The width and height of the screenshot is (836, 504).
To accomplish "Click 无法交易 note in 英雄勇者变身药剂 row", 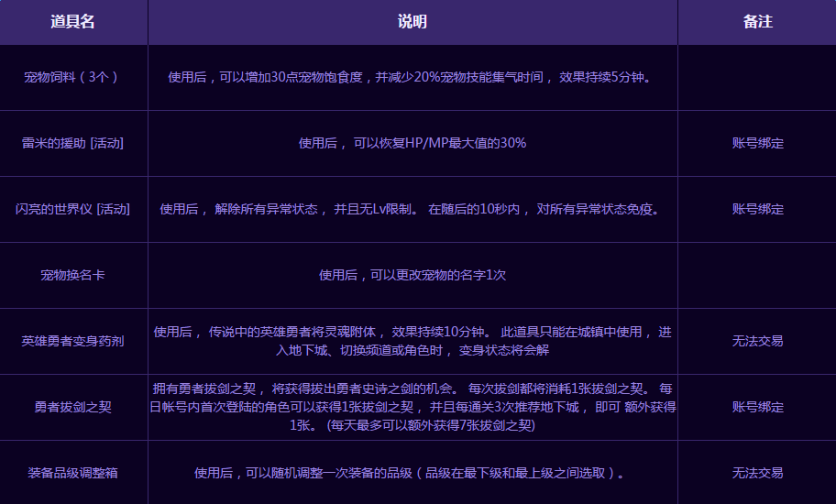I will pos(757,342).
